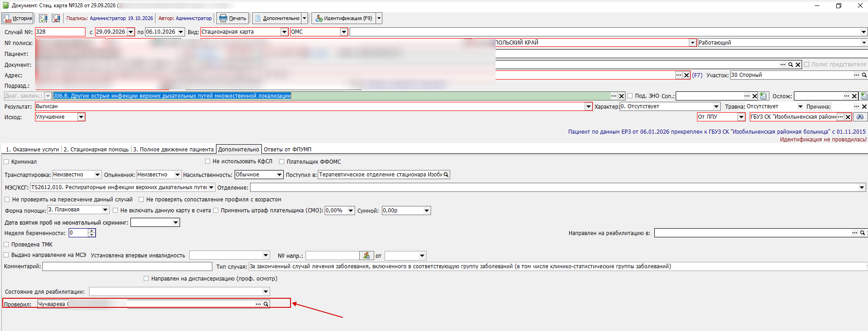Open the История log button
The image size is (868, 331).
17,18
